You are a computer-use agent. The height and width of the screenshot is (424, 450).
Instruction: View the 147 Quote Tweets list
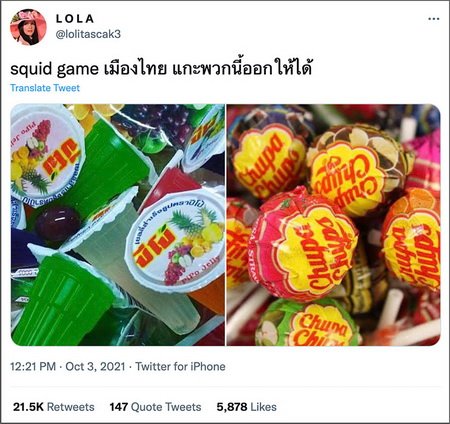click(155, 407)
